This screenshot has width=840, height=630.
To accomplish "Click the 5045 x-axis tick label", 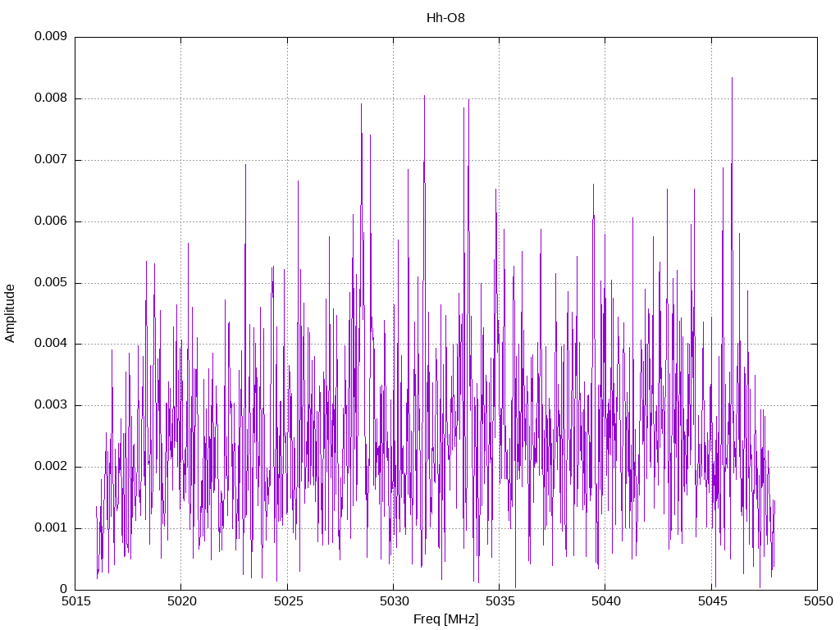I will click(712, 601).
